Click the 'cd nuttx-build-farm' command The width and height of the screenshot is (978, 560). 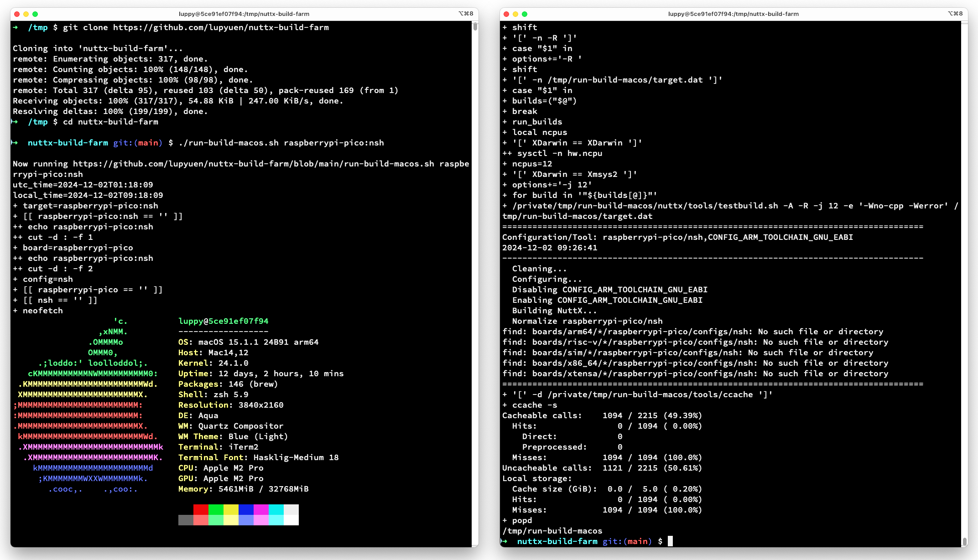click(x=111, y=122)
